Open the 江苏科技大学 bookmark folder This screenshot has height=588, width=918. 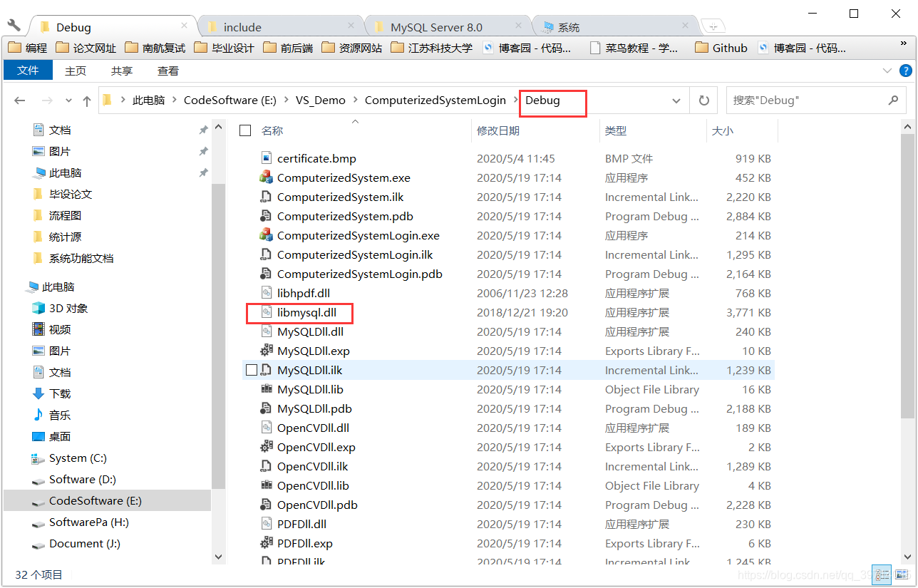pyautogui.click(x=431, y=48)
